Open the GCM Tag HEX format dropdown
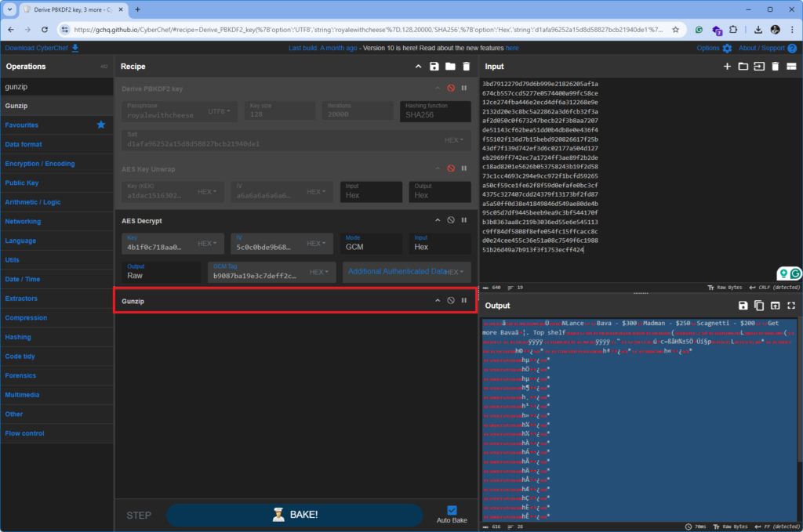 [x=319, y=272]
